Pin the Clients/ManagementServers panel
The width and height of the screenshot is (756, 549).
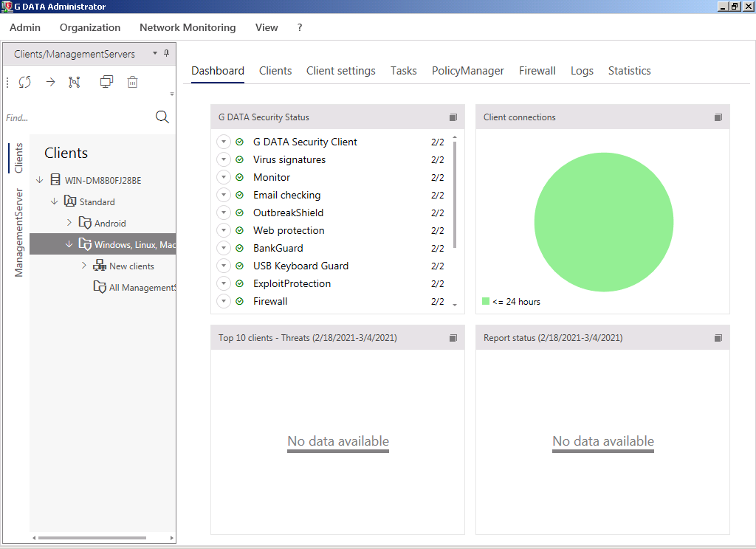(x=167, y=53)
